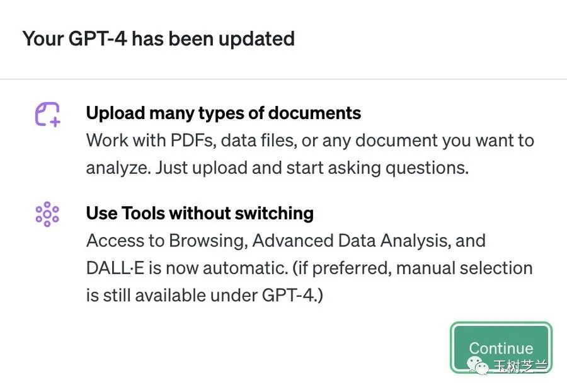Click the 'manual selection' phrase

(x=464, y=268)
